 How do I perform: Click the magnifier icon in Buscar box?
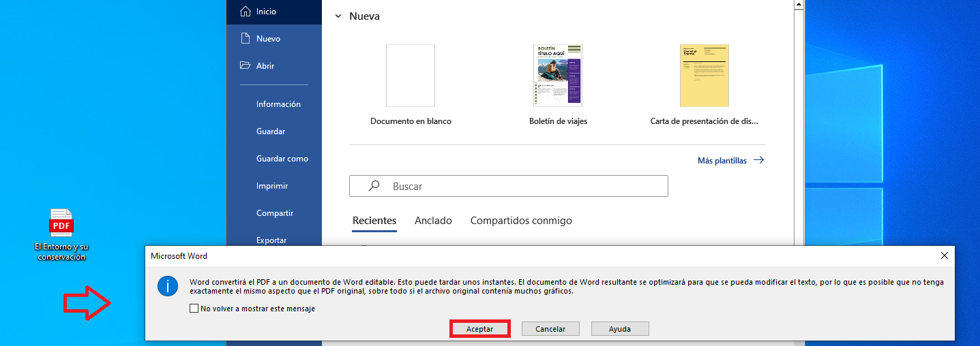[374, 186]
